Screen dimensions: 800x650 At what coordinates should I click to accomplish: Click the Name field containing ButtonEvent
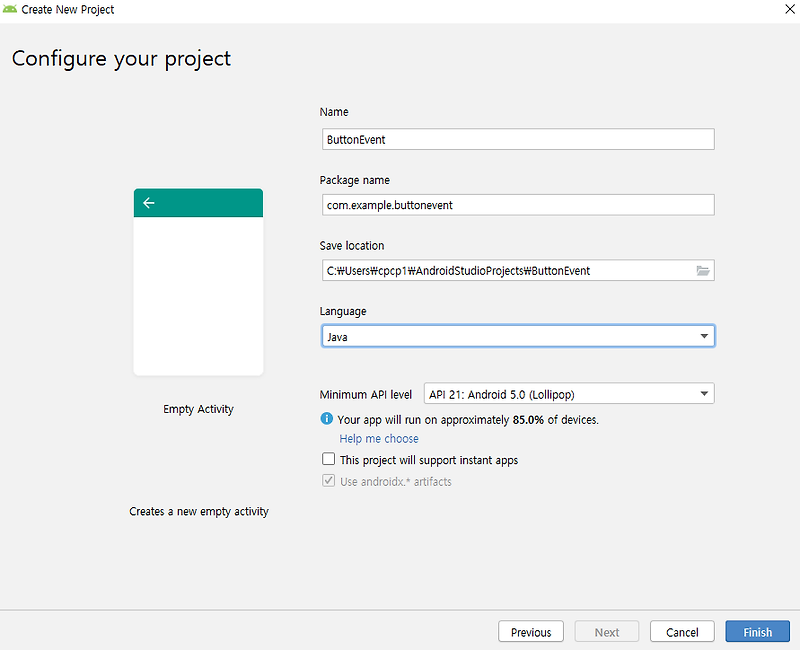516,140
